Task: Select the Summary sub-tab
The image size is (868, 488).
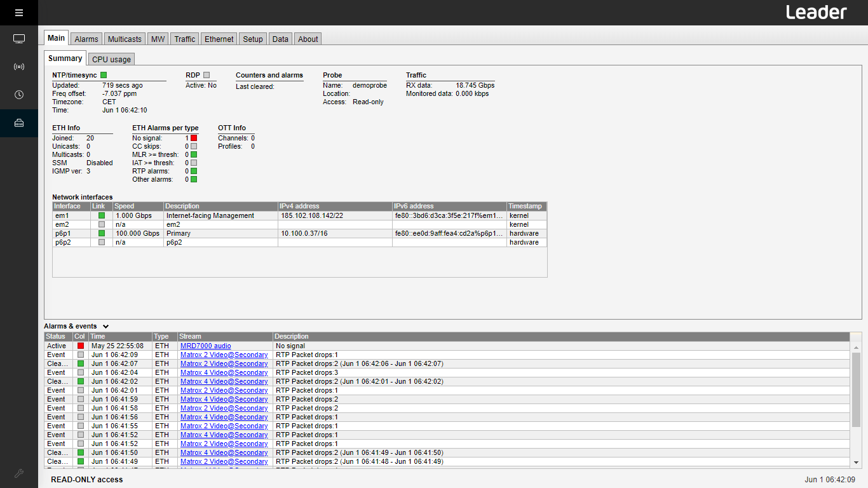Action: pyautogui.click(x=65, y=58)
